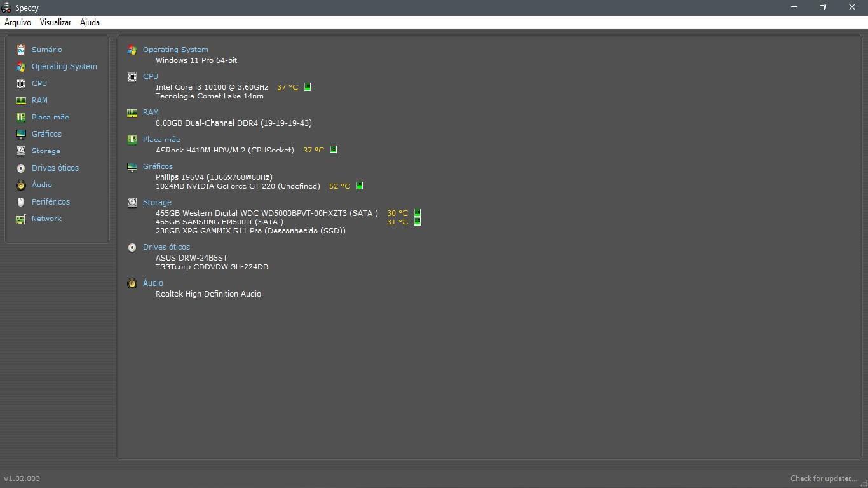The height and width of the screenshot is (488, 868).
Task: Click the Western Digital WDC WD5000BPVT drive text
Action: 267,213
